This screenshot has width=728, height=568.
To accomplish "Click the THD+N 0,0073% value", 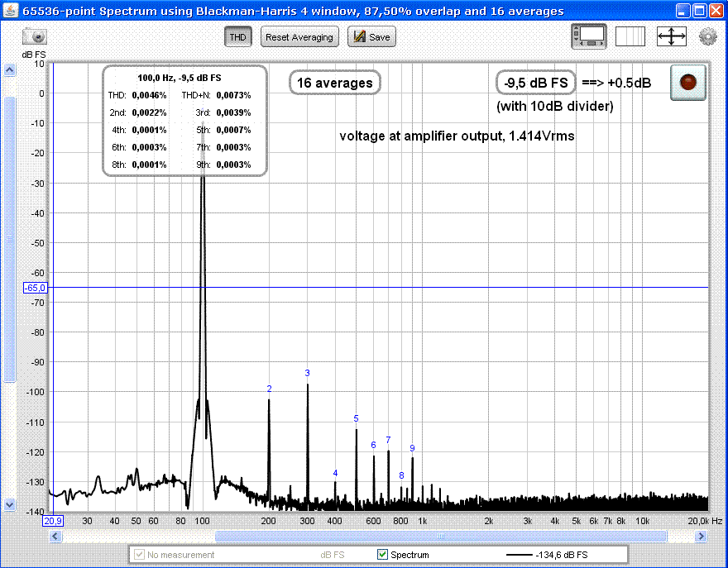I will [x=233, y=96].
